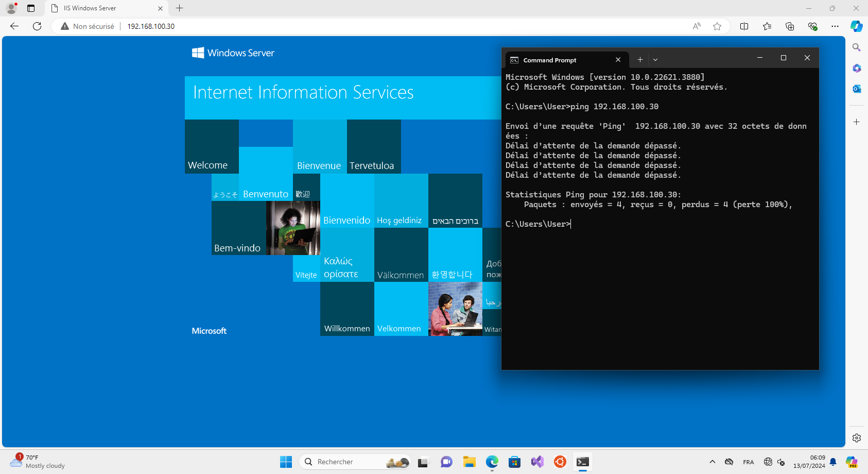The image size is (868, 474).
Task: Add a new terminal tab with plus
Action: click(640, 60)
